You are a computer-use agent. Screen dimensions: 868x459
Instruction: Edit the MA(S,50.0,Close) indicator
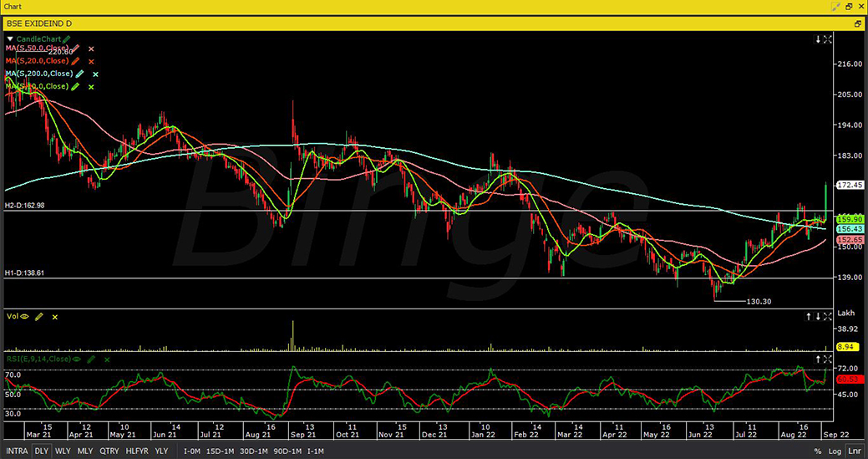click(x=76, y=48)
